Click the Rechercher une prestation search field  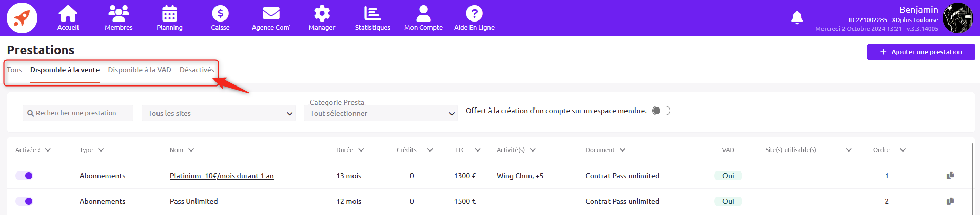point(78,113)
